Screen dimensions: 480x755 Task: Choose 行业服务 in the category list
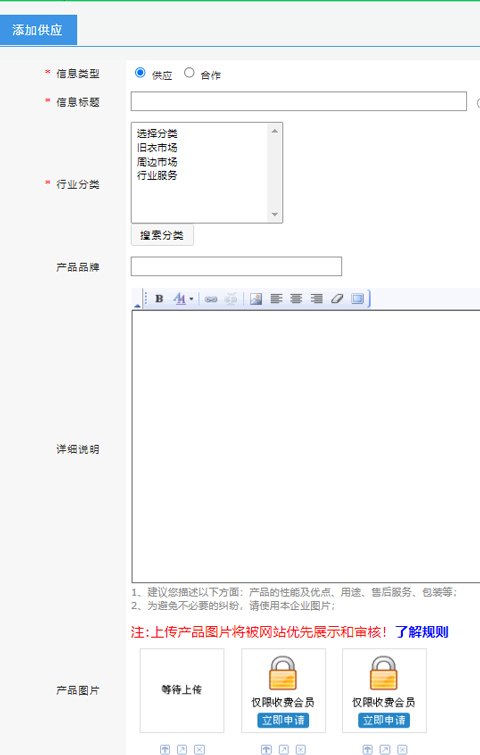click(x=157, y=175)
